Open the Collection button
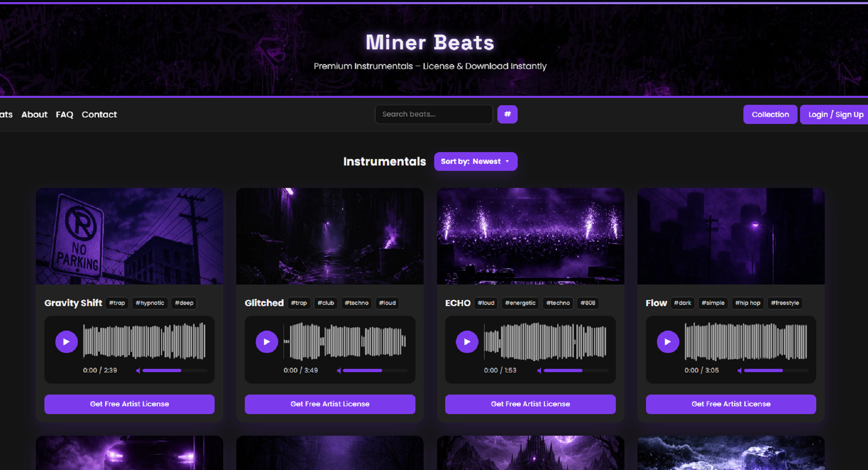Viewport: 868px width, 470px height. coord(770,115)
